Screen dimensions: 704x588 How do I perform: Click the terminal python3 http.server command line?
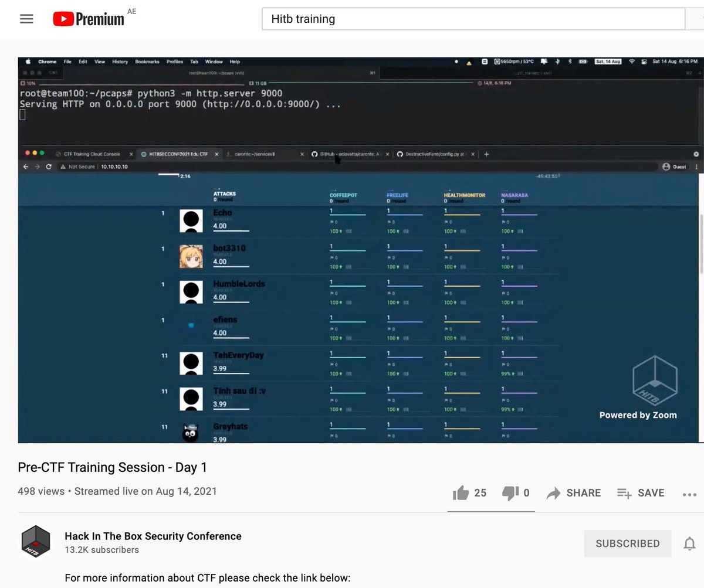(x=151, y=93)
